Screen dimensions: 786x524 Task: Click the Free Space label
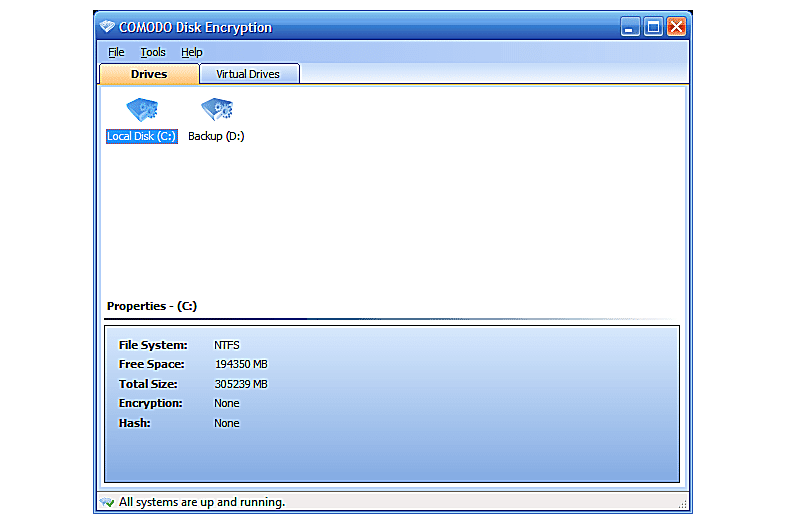pyautogui.click(x=151, y=364)
